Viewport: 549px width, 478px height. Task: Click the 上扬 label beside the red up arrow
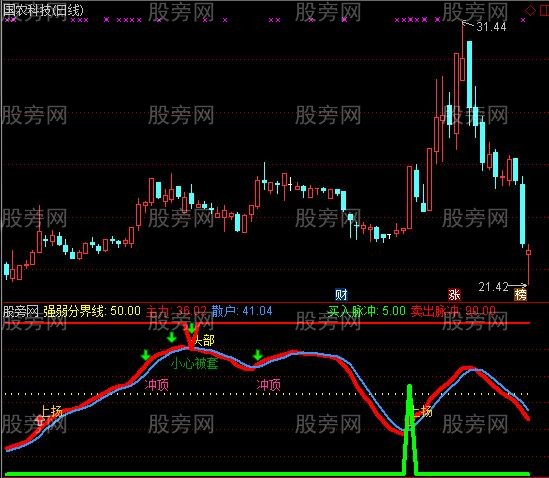[51, 411]
